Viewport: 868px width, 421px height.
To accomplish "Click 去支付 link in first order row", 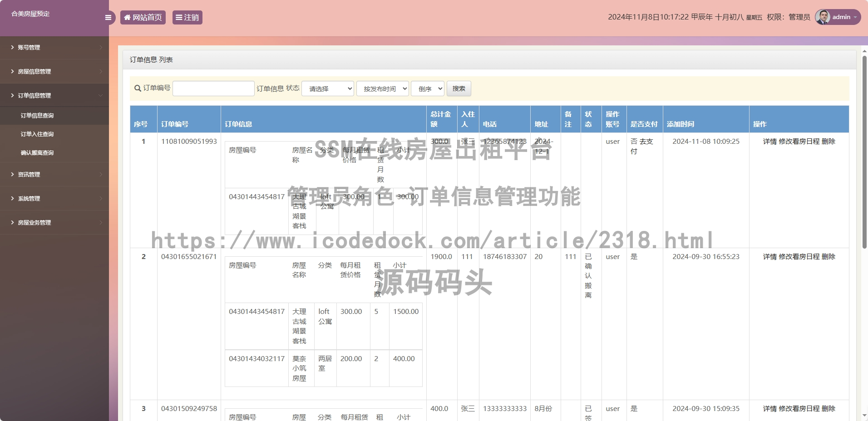I will [x=642, y=146].
